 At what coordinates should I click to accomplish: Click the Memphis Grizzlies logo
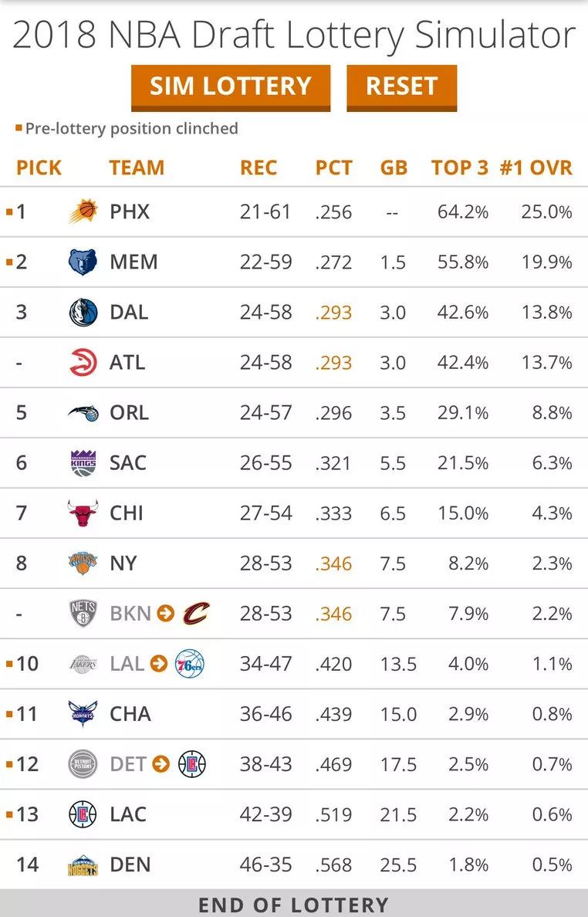click(83, 262)
